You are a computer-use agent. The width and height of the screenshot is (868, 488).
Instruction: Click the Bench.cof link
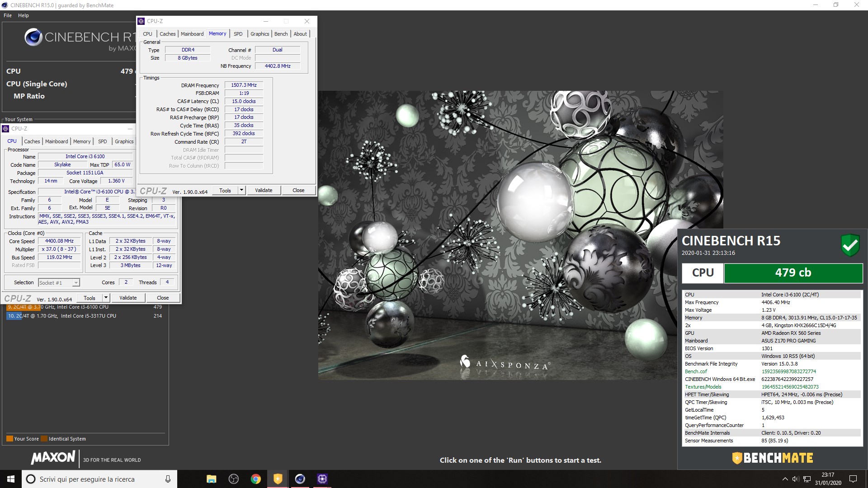tap(696, 371)
